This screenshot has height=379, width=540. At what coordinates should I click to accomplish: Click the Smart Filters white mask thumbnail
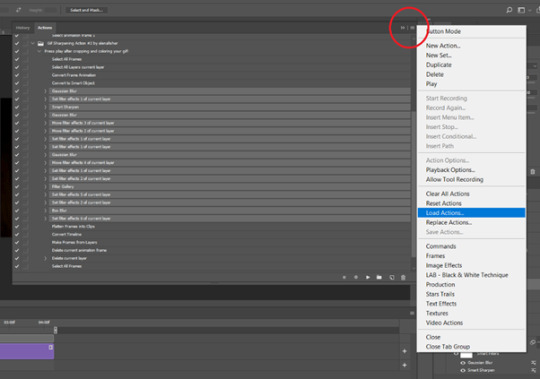466,355
